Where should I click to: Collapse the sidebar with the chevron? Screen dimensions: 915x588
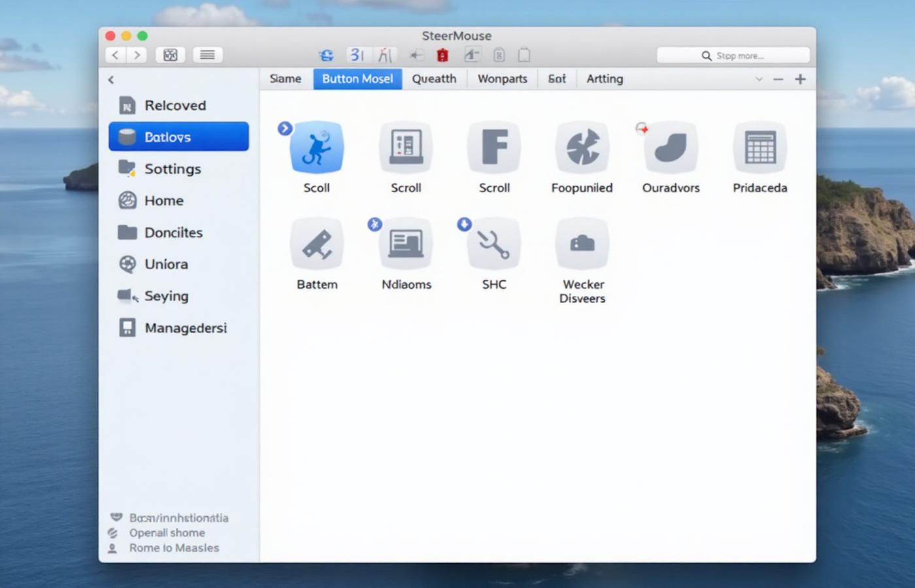111,80
